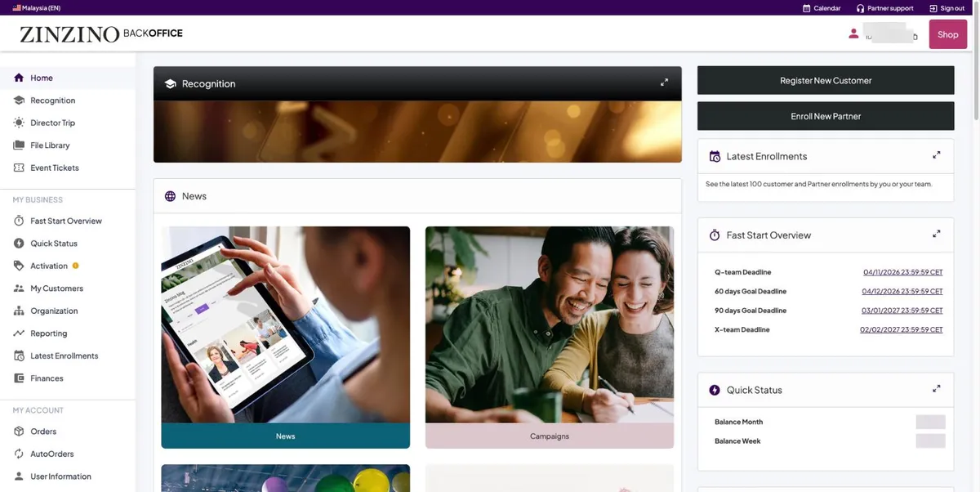980x492 pixels.
Task: Click the calendar icon in top bar
Action: 807,8
